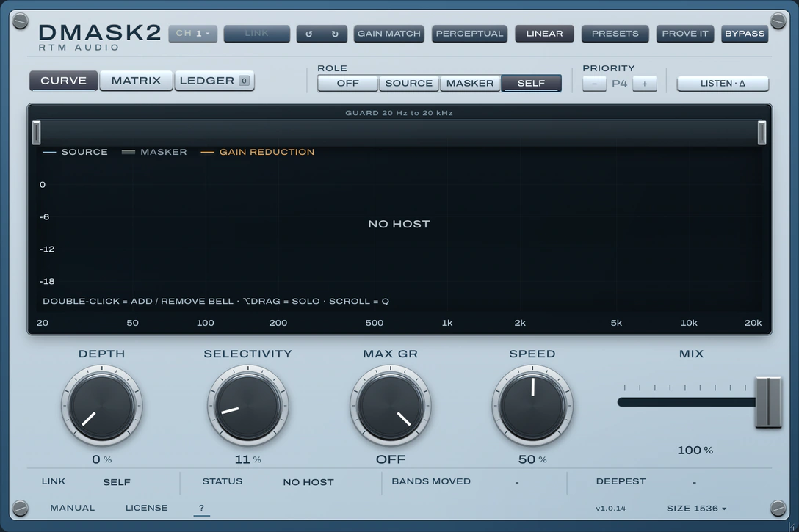The height and width of the screenshot is (532, 799).
Task: Click the redo arrow icon
Action: [335, 34]
